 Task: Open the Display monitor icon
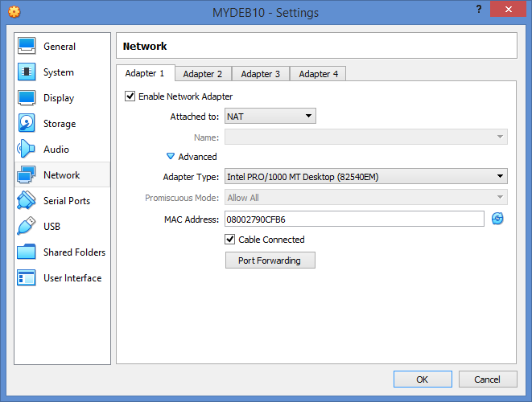[27, 98]
